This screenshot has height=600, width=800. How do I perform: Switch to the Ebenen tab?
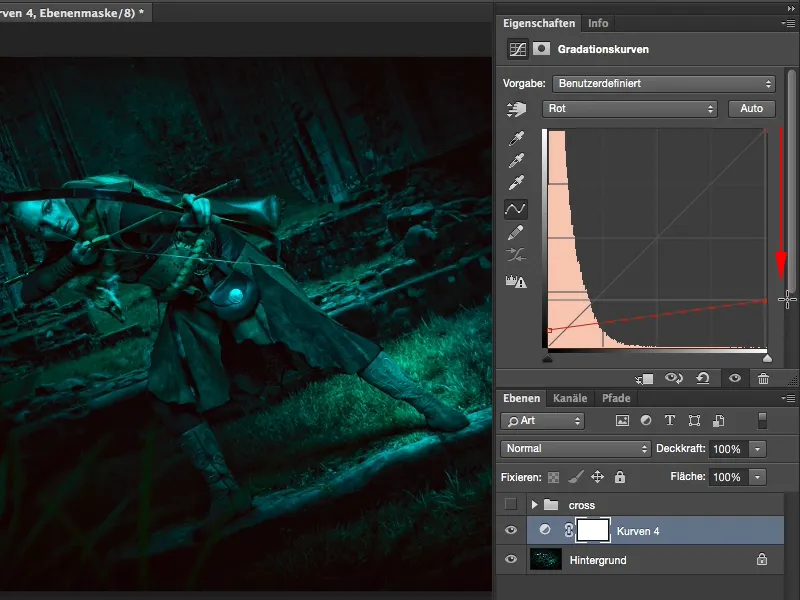(521, 398)
